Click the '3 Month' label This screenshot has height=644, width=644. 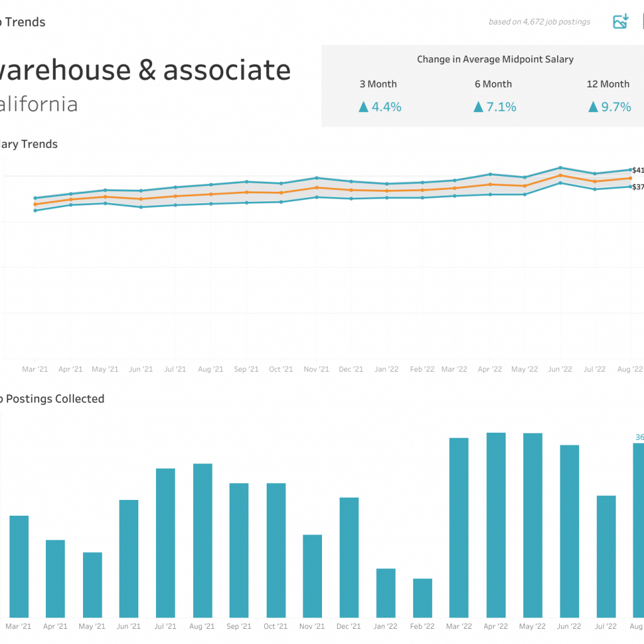point(378,84)
